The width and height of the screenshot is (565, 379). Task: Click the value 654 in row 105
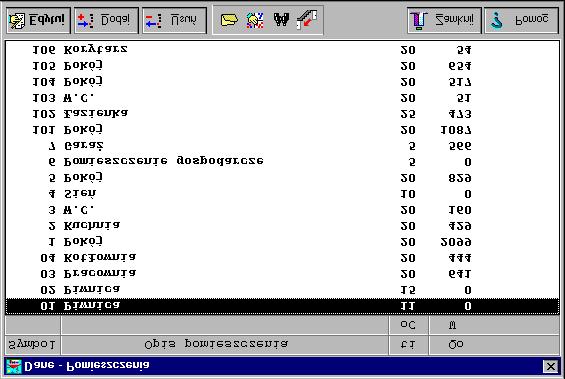coord(460,66)
